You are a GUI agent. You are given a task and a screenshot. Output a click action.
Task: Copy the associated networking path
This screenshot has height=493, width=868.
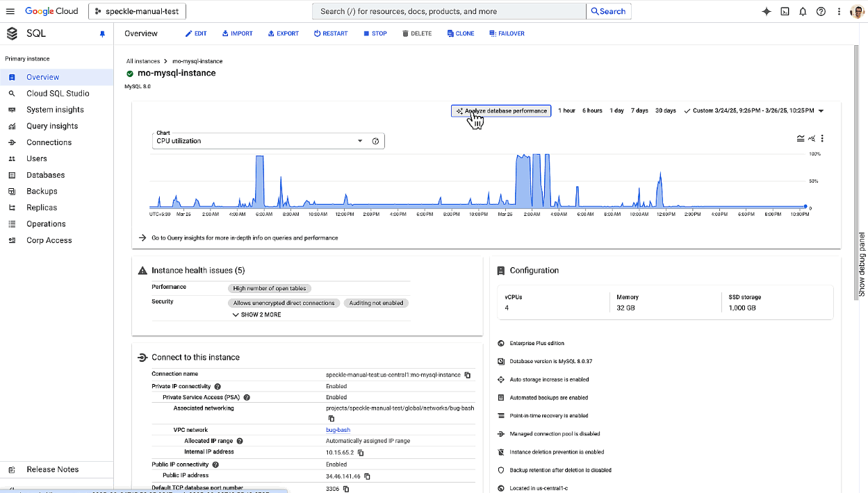[331, 418]
